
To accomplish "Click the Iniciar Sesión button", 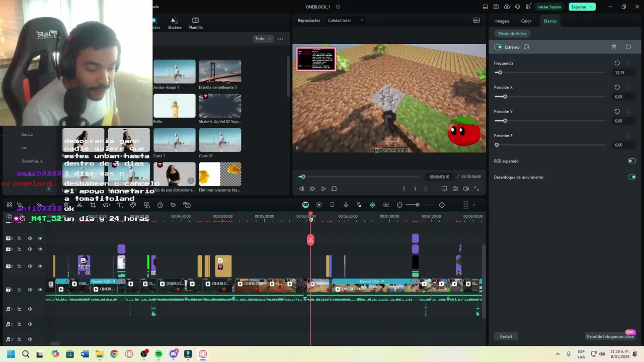I will pos(549,7).
